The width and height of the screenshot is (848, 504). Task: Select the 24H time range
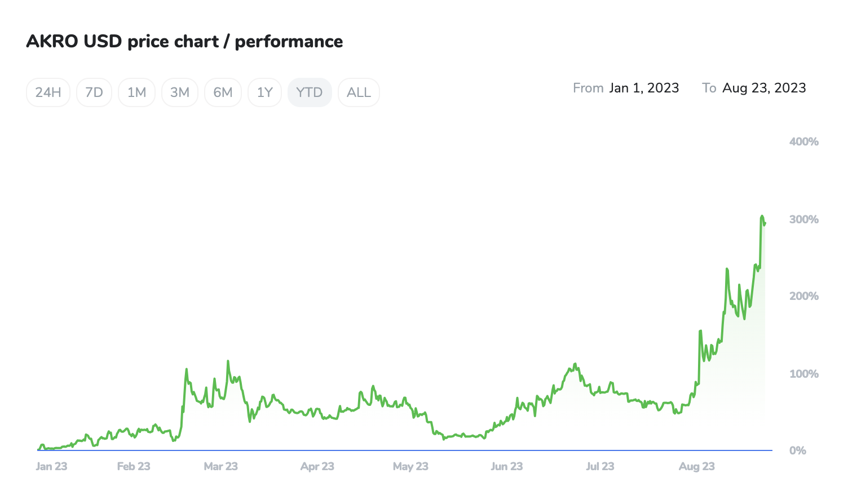48,92
